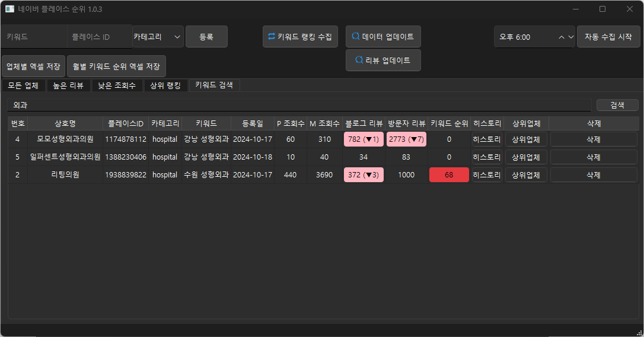Click the search icon on 데이터 업데이트
This screenshot has width=644, height=337.
(356, 36)
